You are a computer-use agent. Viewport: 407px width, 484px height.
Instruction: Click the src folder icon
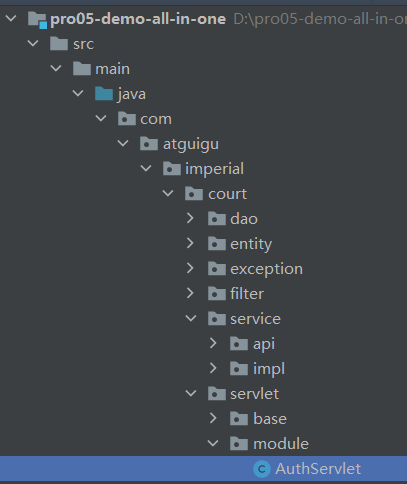tap(59, 44)
